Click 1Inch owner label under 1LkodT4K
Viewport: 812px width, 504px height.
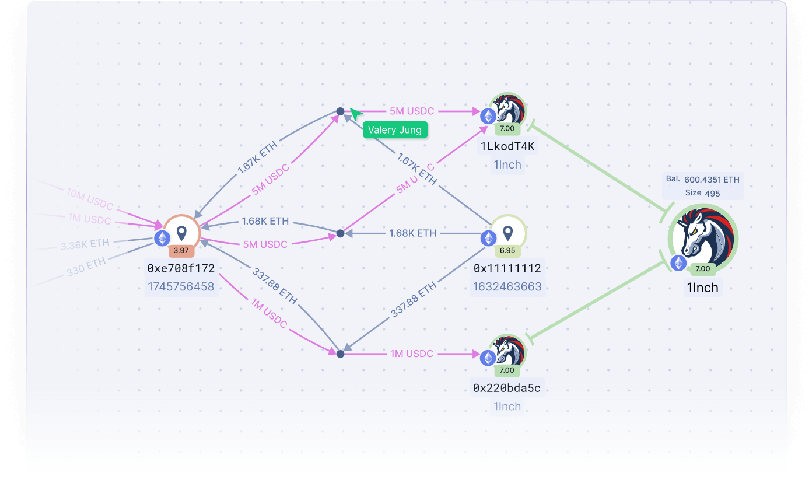507,165
